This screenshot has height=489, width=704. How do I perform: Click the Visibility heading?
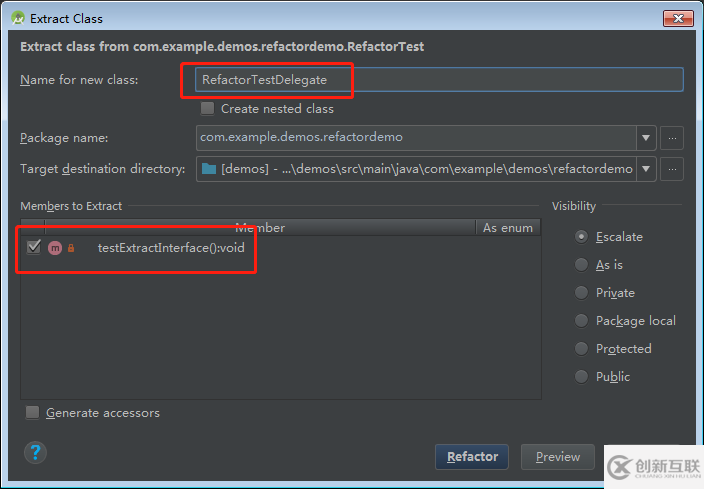tap(574, 206)
